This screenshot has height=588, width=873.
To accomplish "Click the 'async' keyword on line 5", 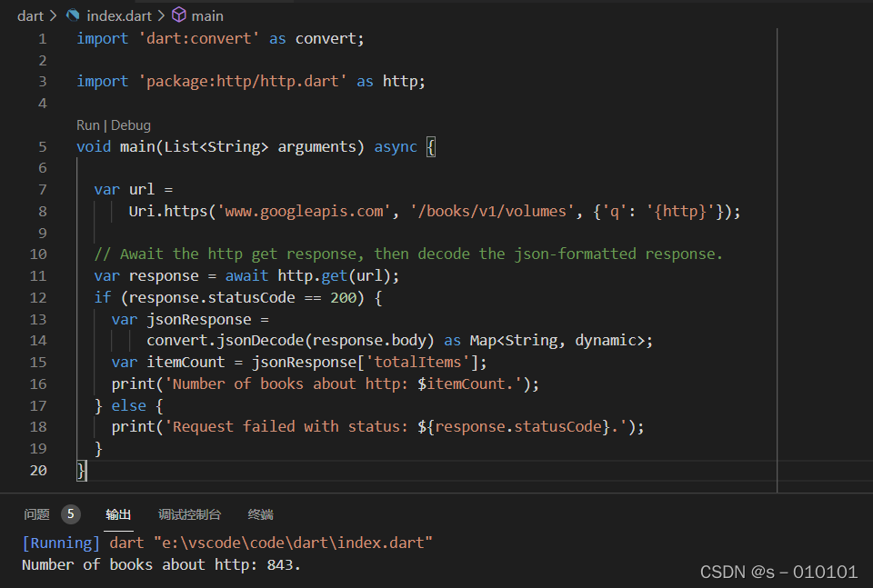I will click(x=396, y=147).
